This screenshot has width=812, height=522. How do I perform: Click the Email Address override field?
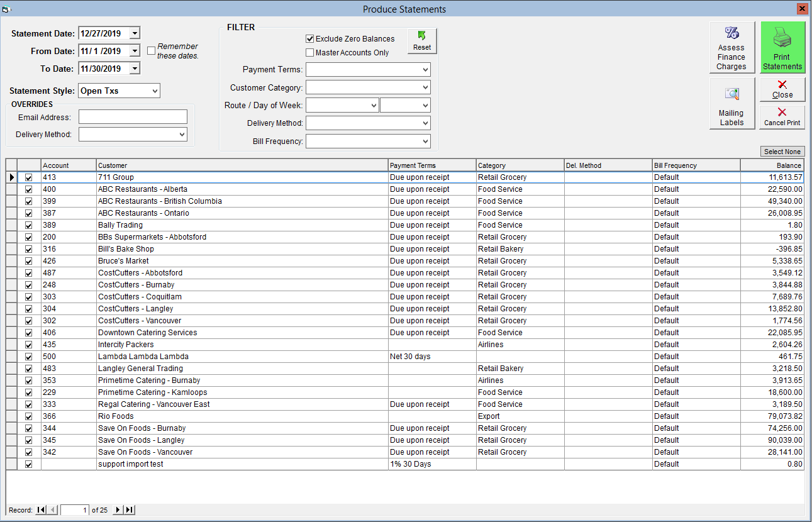(x=133, y=117)
